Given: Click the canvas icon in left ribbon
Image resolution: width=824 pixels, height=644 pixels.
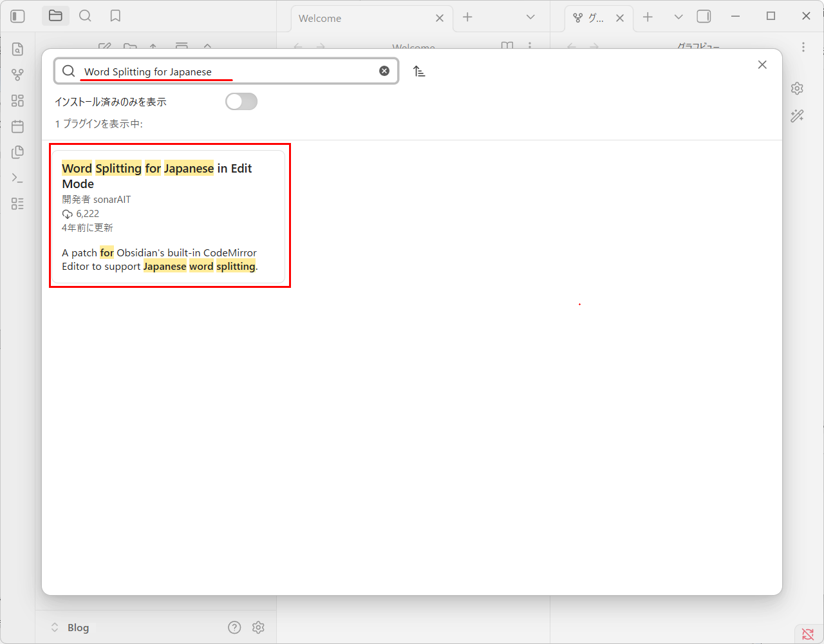Looking at the screenshot, I should [17, 100].
